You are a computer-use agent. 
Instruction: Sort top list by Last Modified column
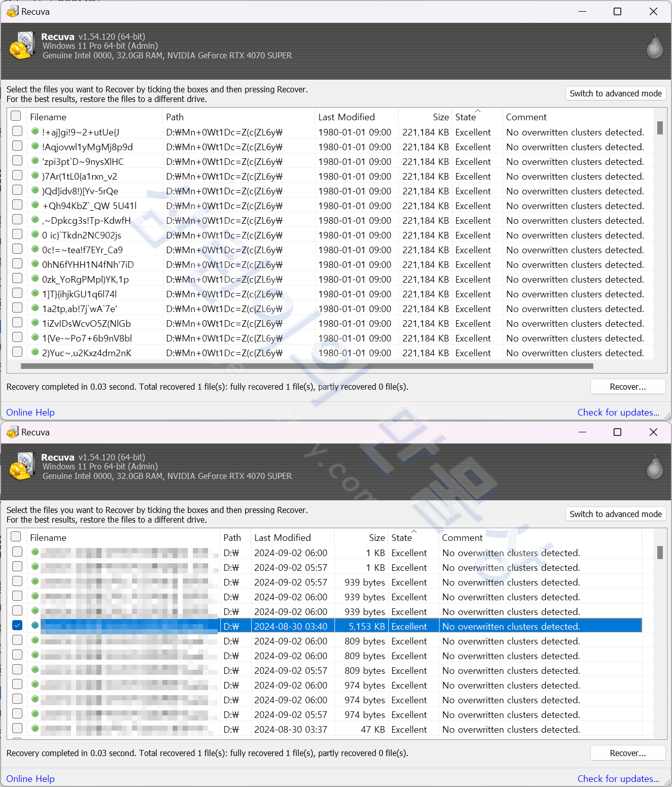pos(356,117)
